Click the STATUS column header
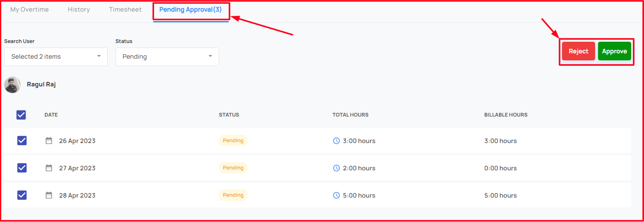This screenshot has height=222, width=644. pyautogui.click(x=229, y=115)
